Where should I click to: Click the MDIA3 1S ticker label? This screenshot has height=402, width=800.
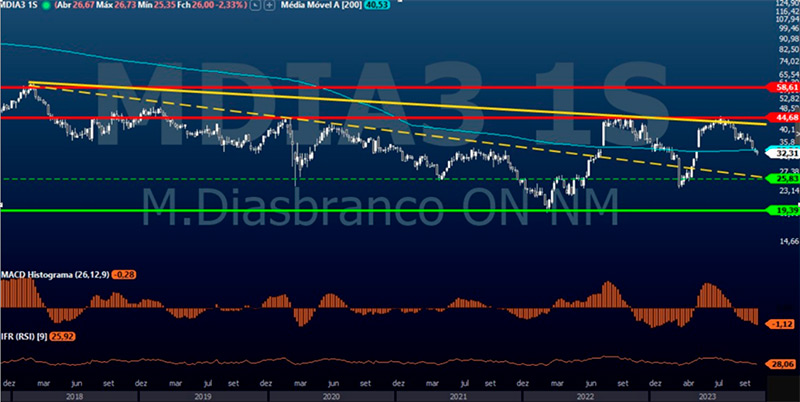(x=18, y=7)
